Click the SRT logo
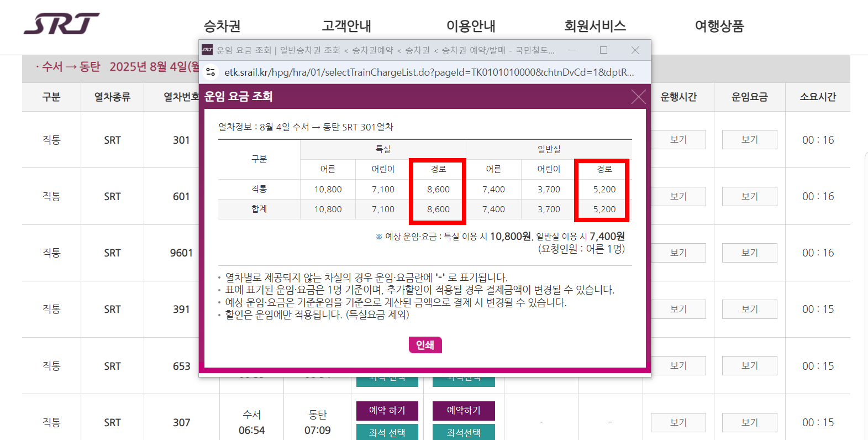The height and width of the screenshot is (440, 868). pos(61,24)
